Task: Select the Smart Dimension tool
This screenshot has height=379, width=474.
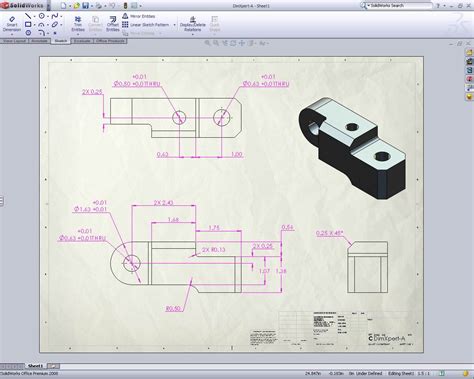Action: (x=12, y=24)
